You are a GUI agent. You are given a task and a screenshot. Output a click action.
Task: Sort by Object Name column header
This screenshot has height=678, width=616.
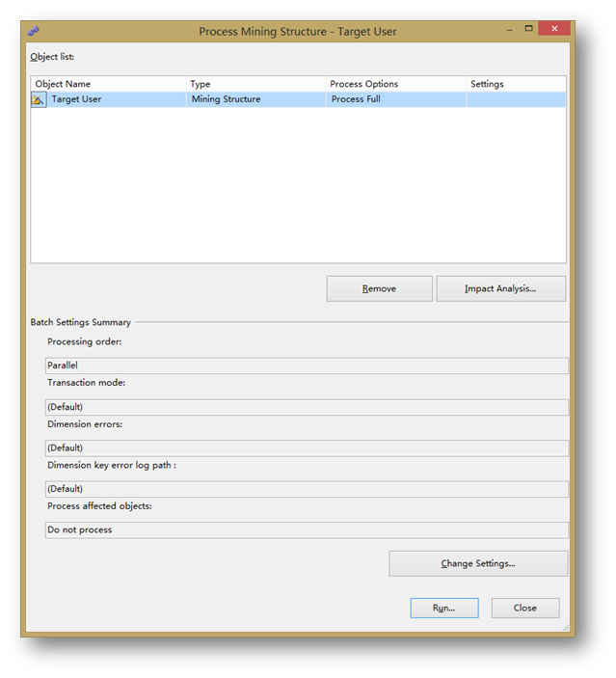coord(109,84)
